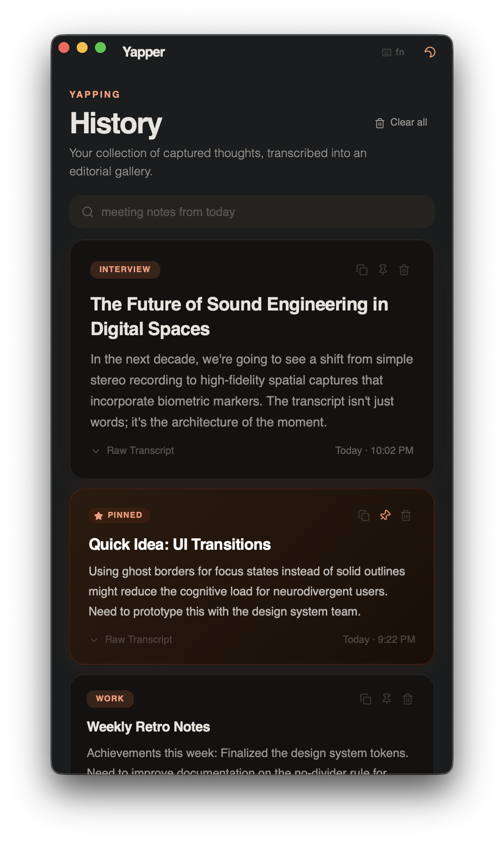Maximize the Yapper window
504x842 pixels.
pyautogui.click(x=100, y=47)
